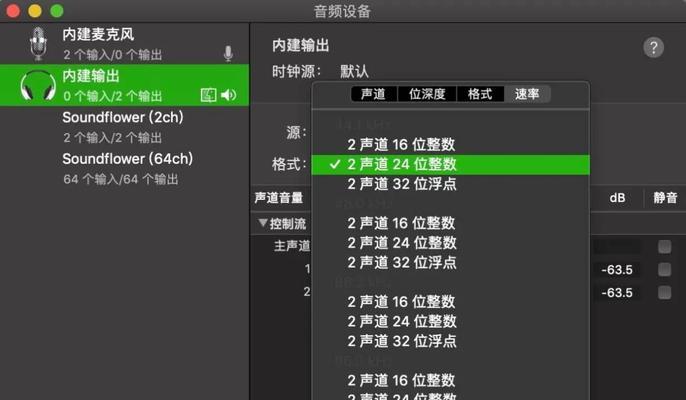
Task: Toggle mute checkbox for channel 2 row
Action: pyautogui.click(x=665, y=292)
